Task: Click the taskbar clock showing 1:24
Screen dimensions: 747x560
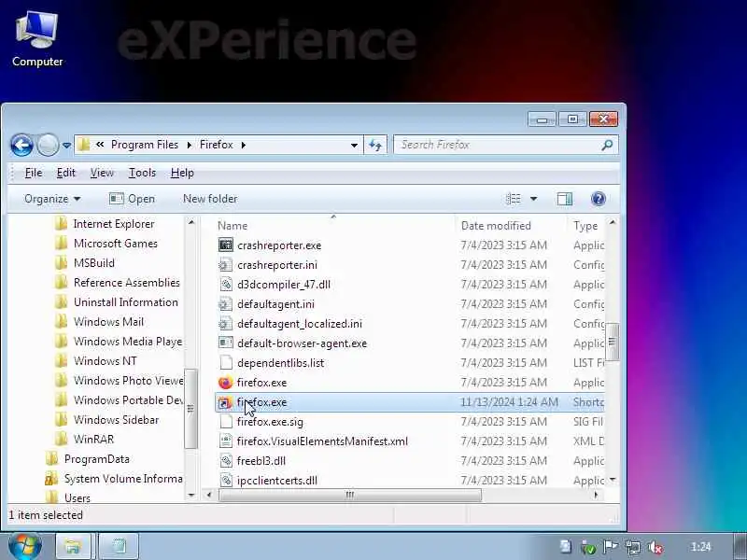Action: pos(700,547)
